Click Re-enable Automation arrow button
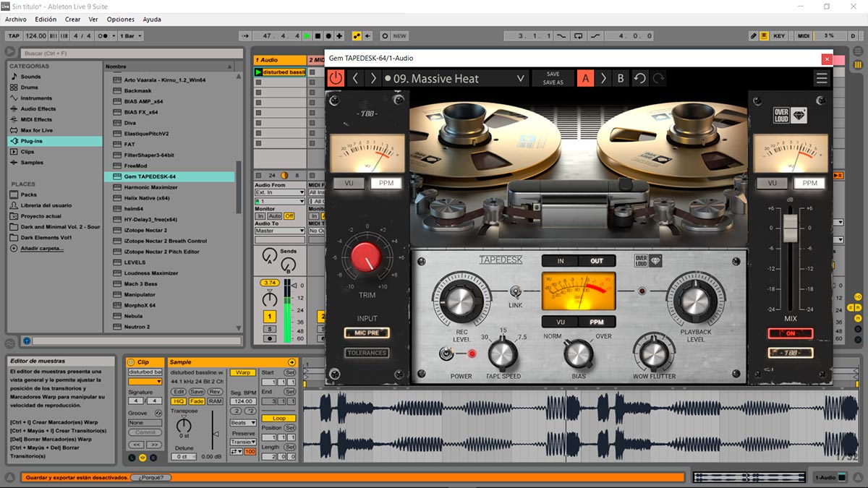The width and height of the screenshot is (868, 488). click(x=367, y=35)
